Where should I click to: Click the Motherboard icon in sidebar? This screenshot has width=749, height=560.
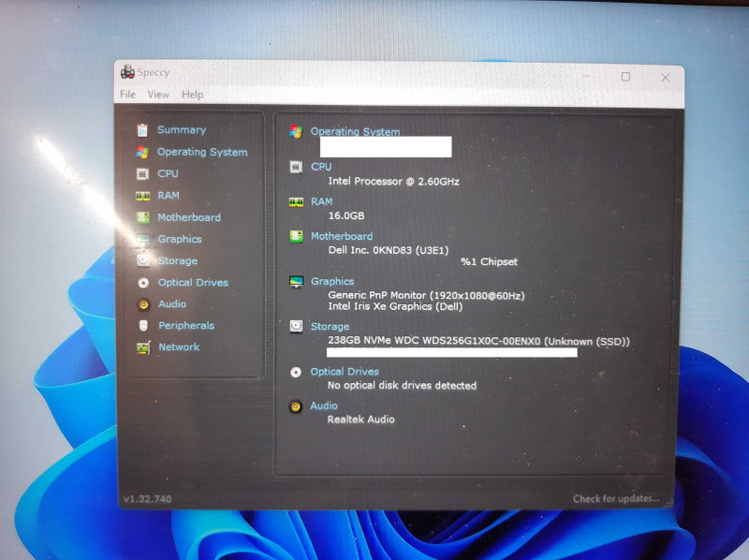pos(142,217)
